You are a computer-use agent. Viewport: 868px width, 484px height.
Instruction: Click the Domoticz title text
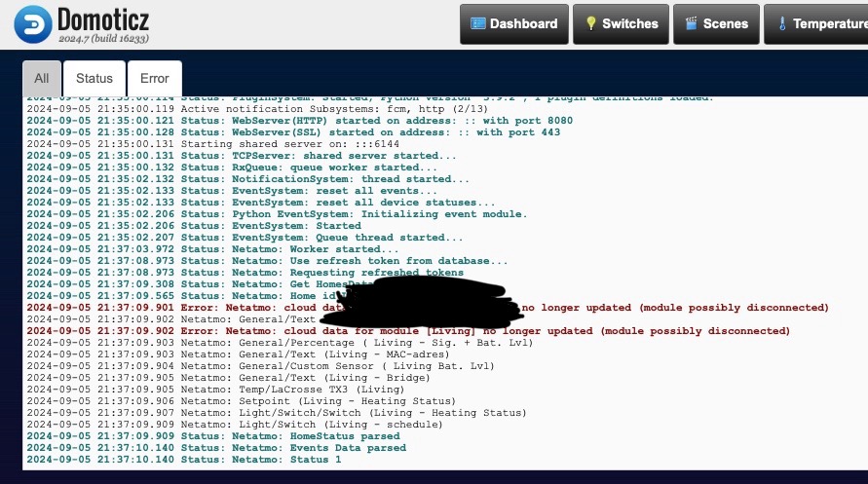[103, 19]
